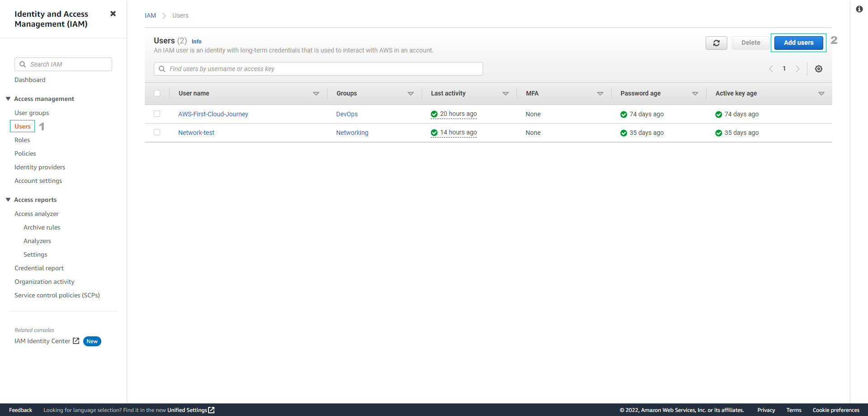868x416 pixels.
Task: Sort by MFA column arrow
Action: pyautogui.click(x=600, y=94)
